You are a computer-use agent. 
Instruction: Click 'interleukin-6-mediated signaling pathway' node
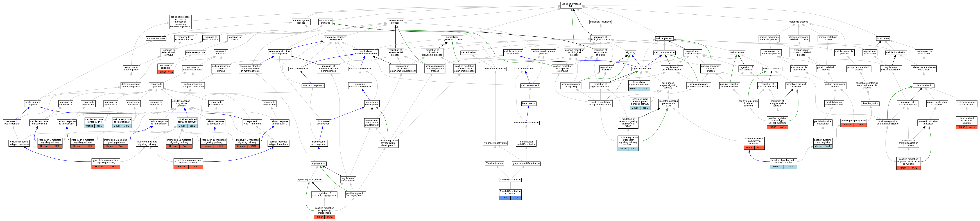[x=116, y=143]
